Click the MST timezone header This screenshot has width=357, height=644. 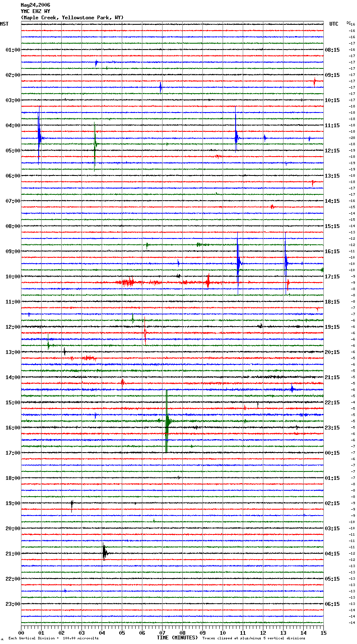tap(4, 24)
